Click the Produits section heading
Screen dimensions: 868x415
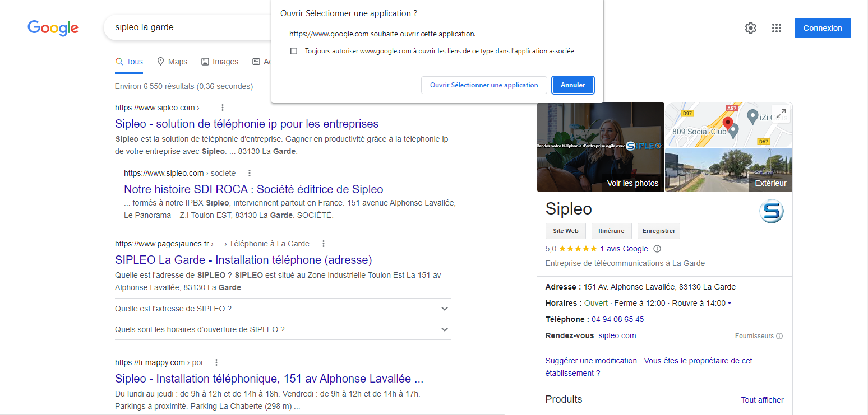(x=564, y=399)
